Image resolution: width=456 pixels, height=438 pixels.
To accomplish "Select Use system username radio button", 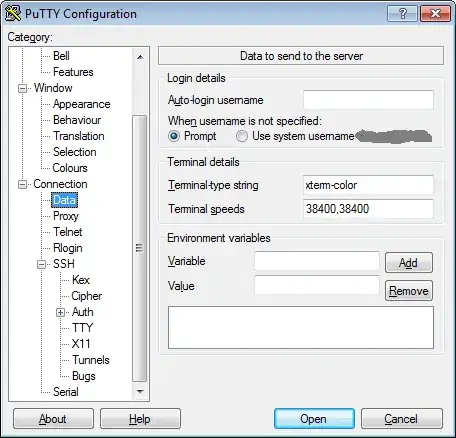I will tap(242, 136).
